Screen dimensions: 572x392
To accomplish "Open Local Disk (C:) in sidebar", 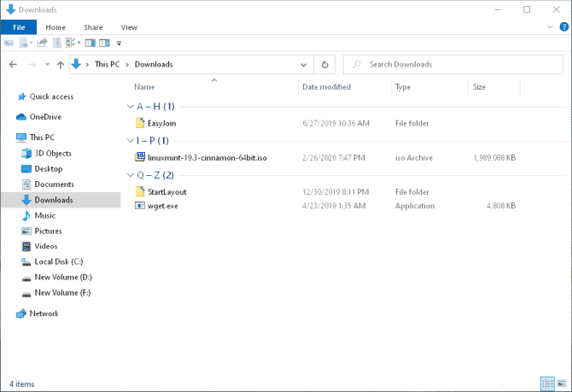I will pyautogui.click(x=59, y=261).
